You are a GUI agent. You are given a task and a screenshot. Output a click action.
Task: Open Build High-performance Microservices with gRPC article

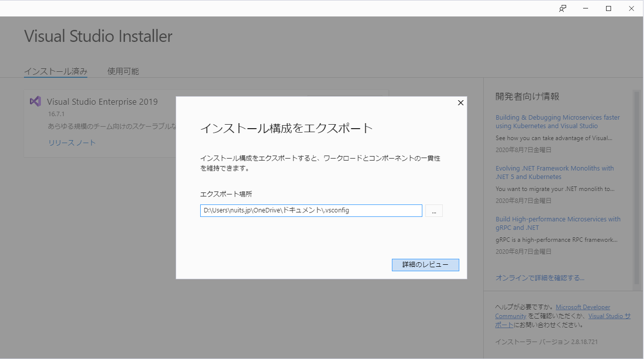tap(558, 223)
